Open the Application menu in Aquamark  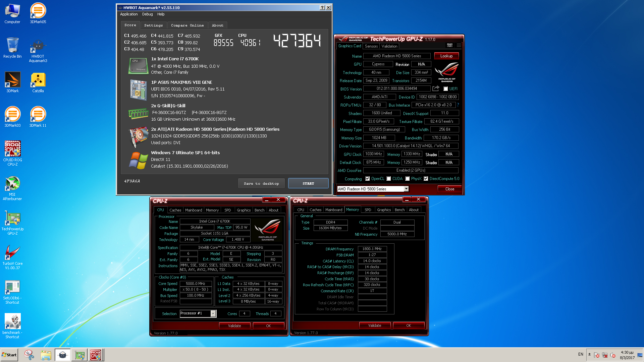click(x=129, y=14)
